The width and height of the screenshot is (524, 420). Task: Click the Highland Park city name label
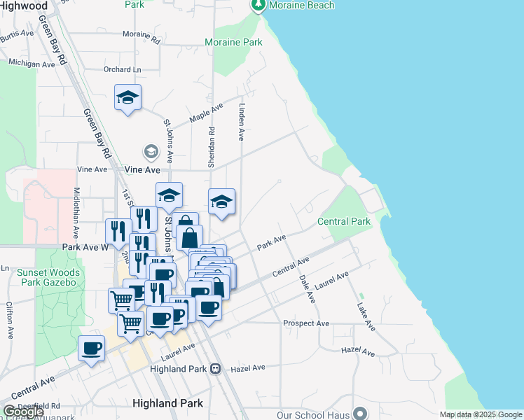tap(168, 403)
